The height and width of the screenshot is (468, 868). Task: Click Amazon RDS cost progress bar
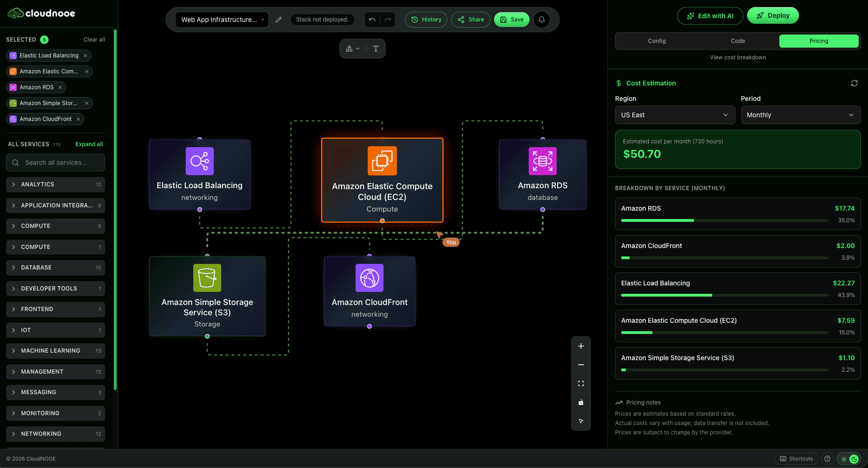pyautogui.click(x=725, y=220)
